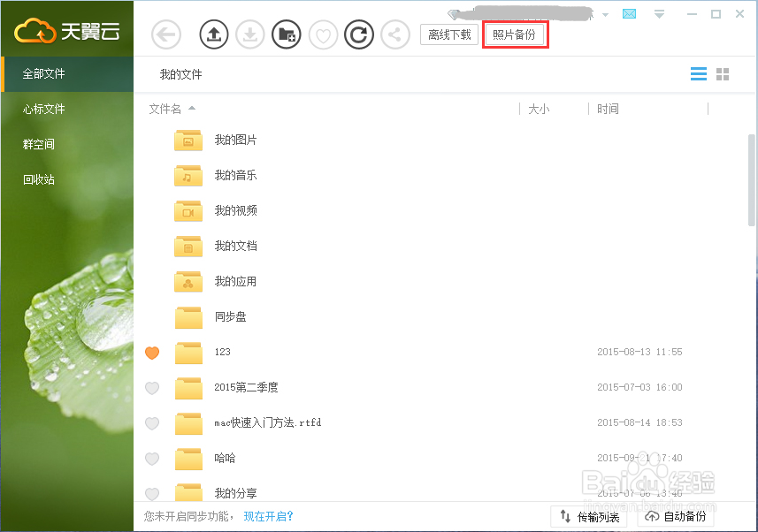
Task: Click the share icon in toolbar
Action: [395, 34]
